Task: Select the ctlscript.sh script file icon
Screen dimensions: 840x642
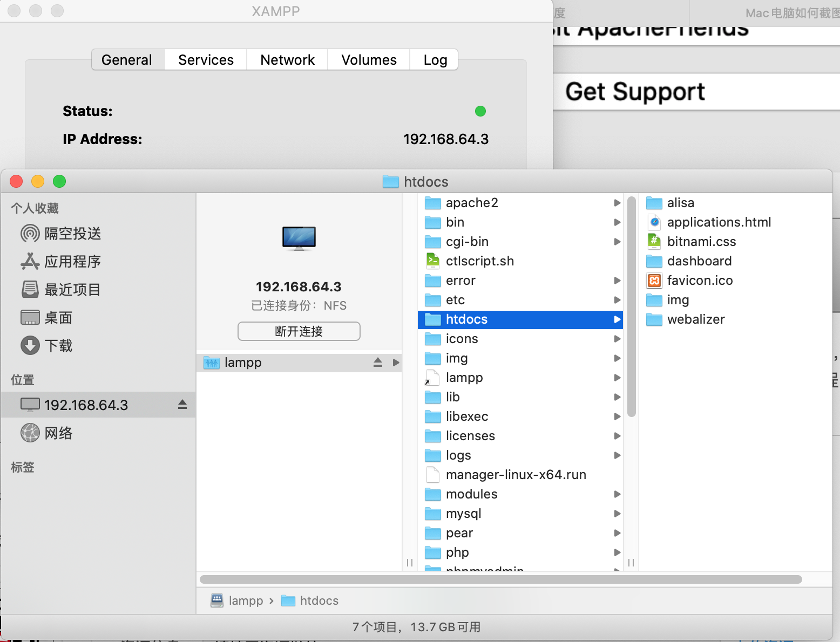Action: (433, 261)
